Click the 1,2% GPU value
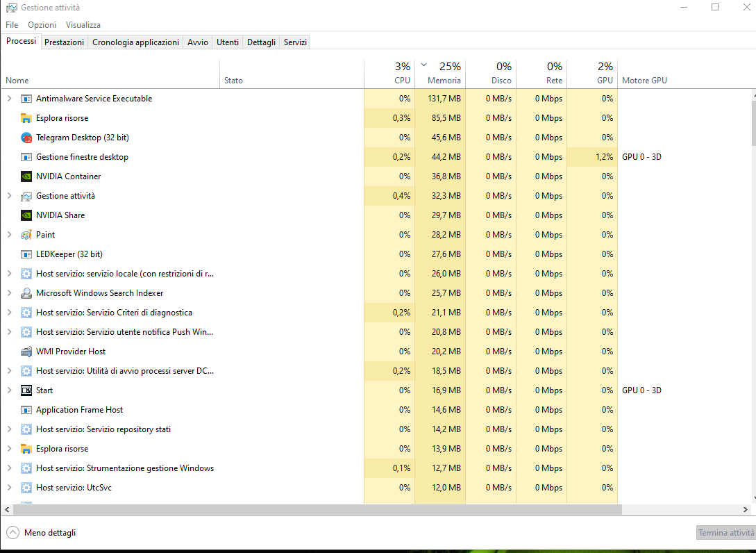The image size is (756, 553). coord(604,157)
